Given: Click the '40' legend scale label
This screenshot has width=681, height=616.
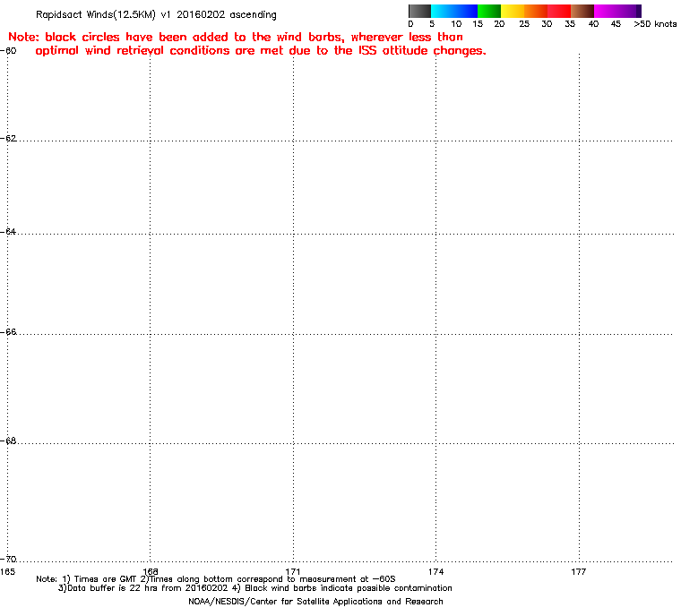Looking at the screenshot, I should tap(593, 24).
